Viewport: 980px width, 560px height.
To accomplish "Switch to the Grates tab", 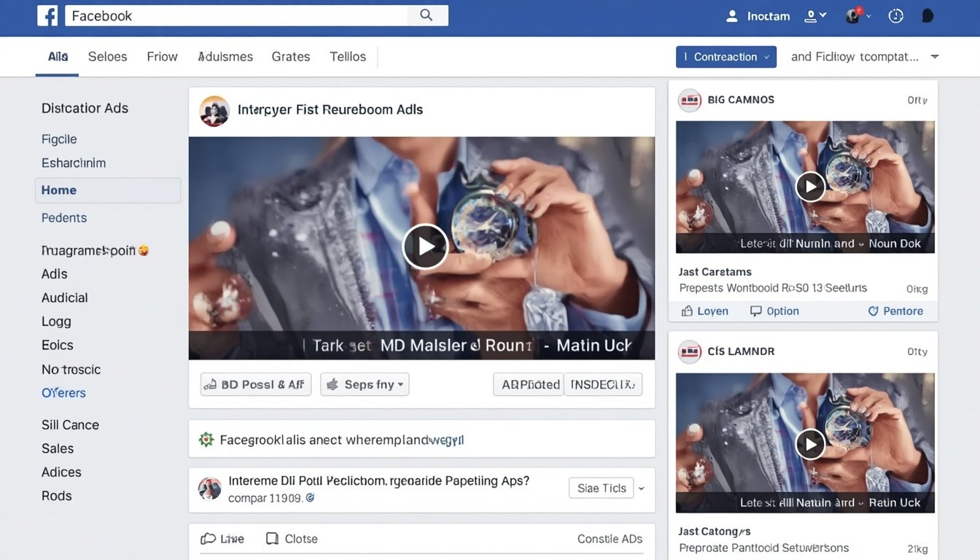I will 291,57.
